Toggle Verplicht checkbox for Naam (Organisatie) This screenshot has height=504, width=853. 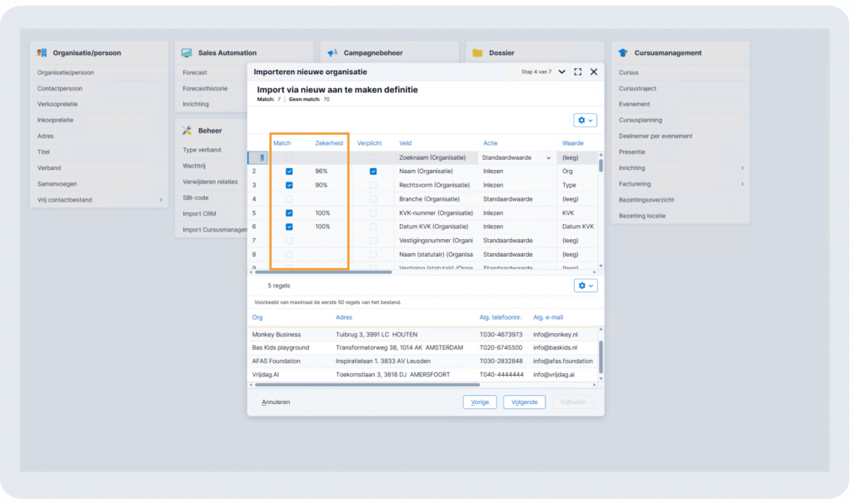pos(372,172)
